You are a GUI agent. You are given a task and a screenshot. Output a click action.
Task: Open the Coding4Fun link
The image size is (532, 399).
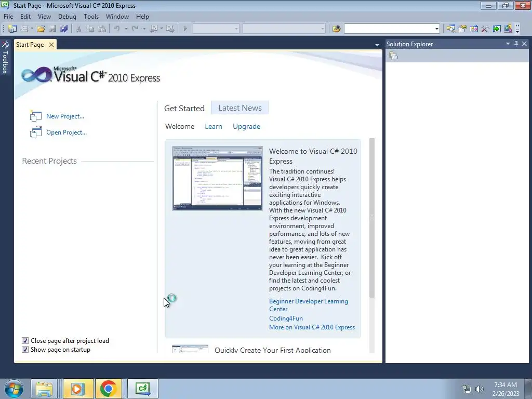click(x=286, y=318)
